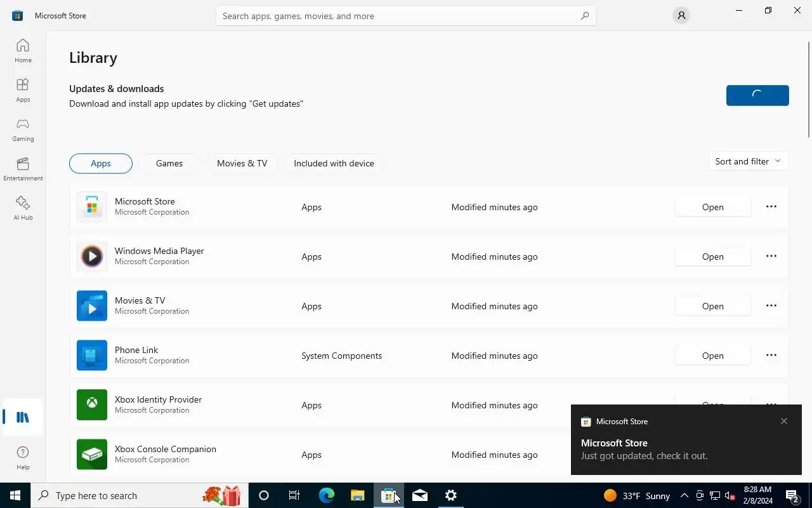Screen dimensions: 812x508
Task: Select the Games filter tab
Action: (x=169, y=163)
